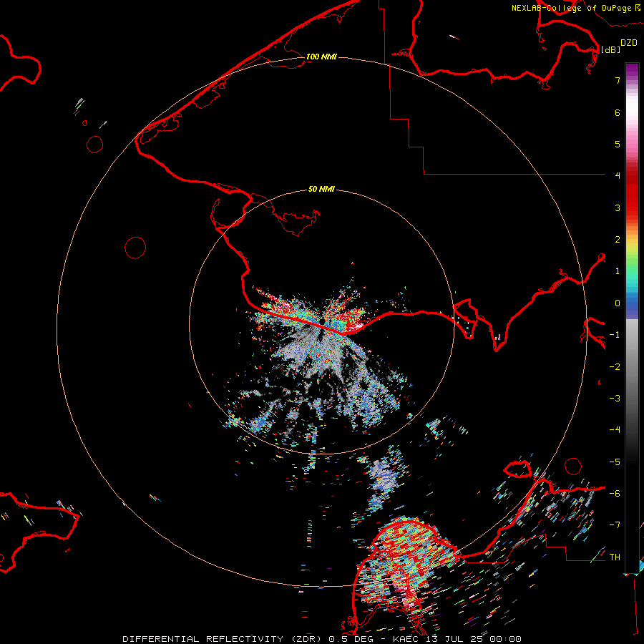Click the "100 NMI" range ring label
The height and width of the screenshot is (644, 644).
point(321,57)
